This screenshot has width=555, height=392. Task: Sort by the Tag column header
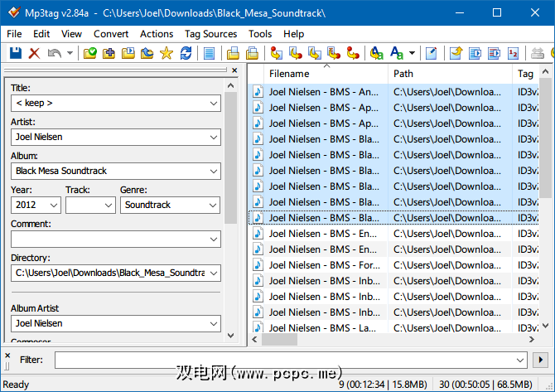[x=526, y=74]
